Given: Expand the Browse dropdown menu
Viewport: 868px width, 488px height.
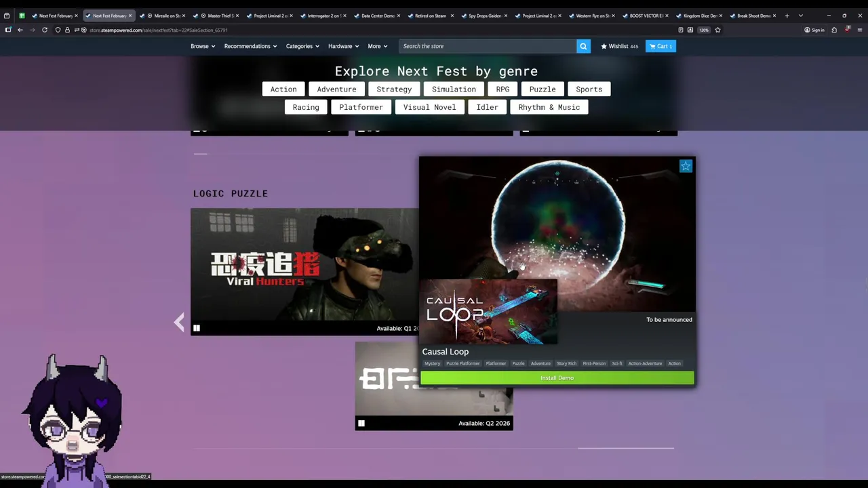Looking at the screenshot, I should 203,46.
